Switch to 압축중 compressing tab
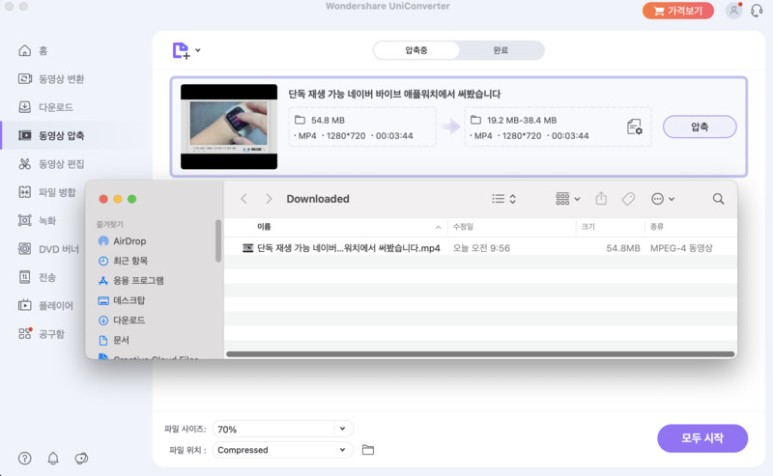773x476 pixels. pyautogui.click(x=416, y=50)
